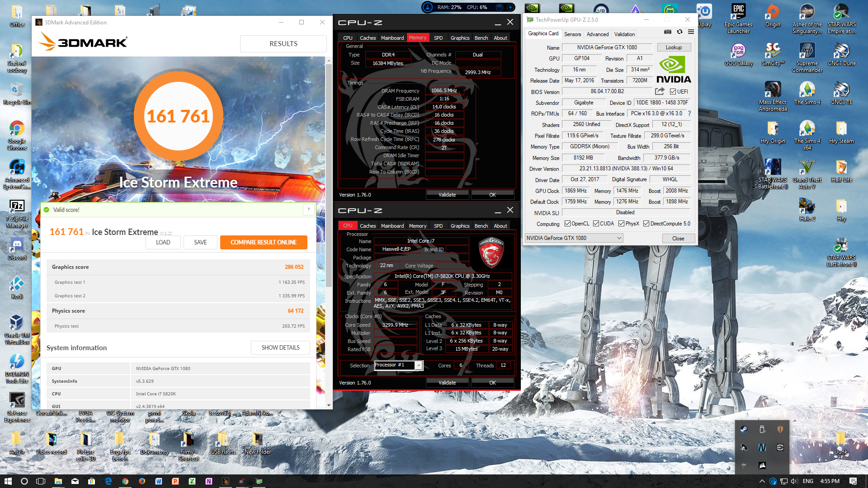
Task: Open Grand Theft Auto V desktop icon
Action: pyautogui.click(x=807, y=174)
